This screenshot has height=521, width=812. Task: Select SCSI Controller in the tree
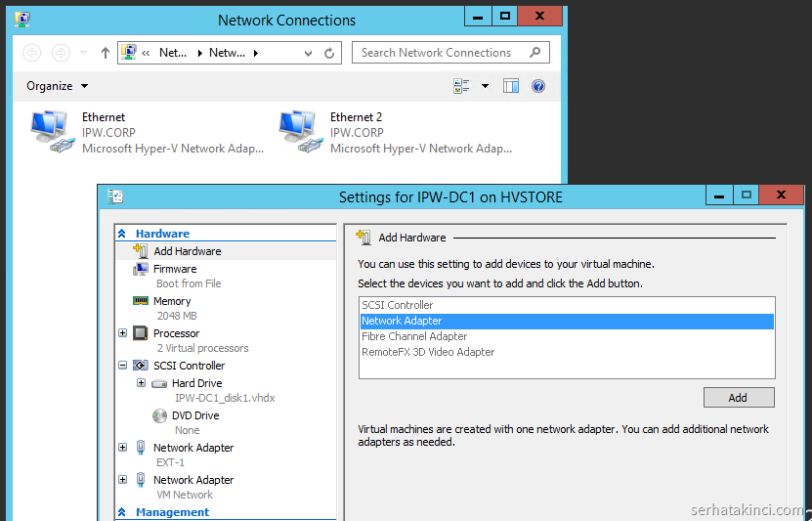point(189,366)
